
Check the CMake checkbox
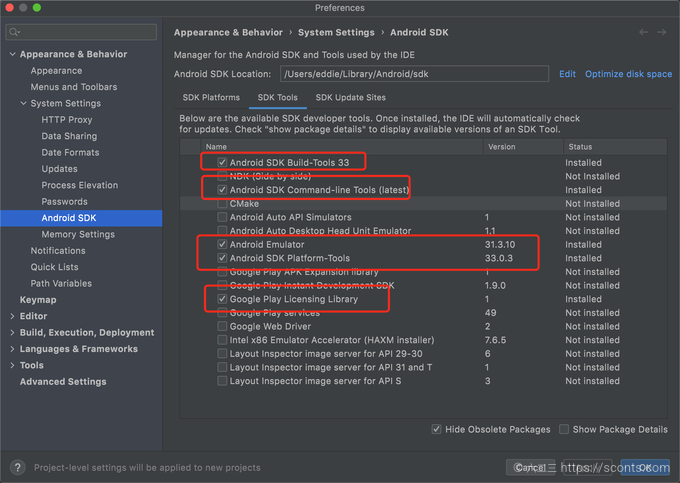222,203
